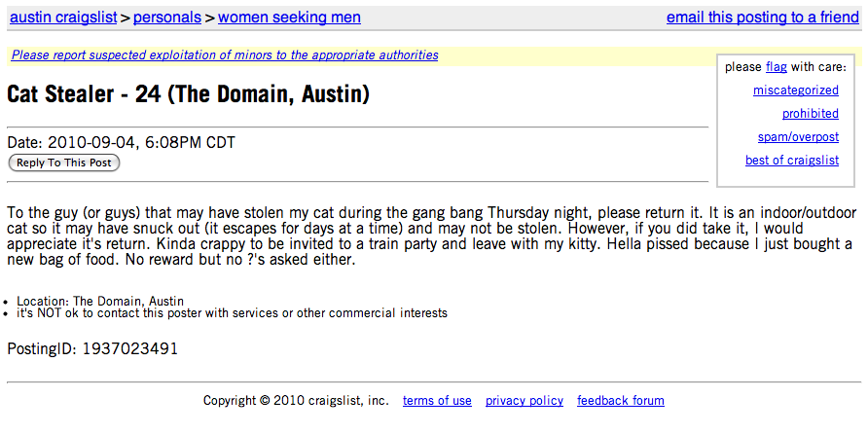Viewport: 868px width, 434px height.
Task: Click the Cat Stealer posting title heading
Action: 188,95
